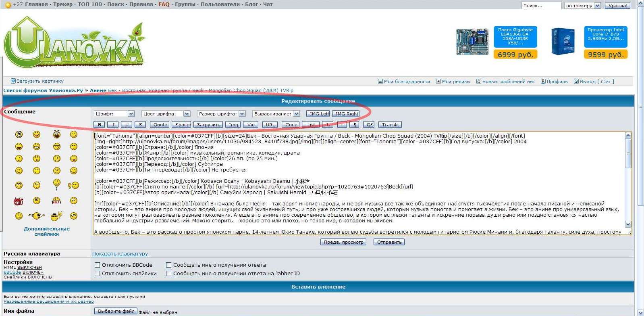Viewport: 644px width, 316px height.
Task: Insert a Spoiler tag
Action: tap(182, 125)
